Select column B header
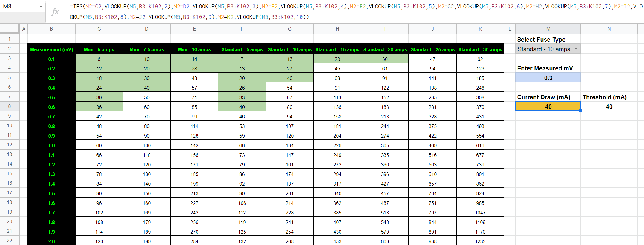 pos(51,29)
